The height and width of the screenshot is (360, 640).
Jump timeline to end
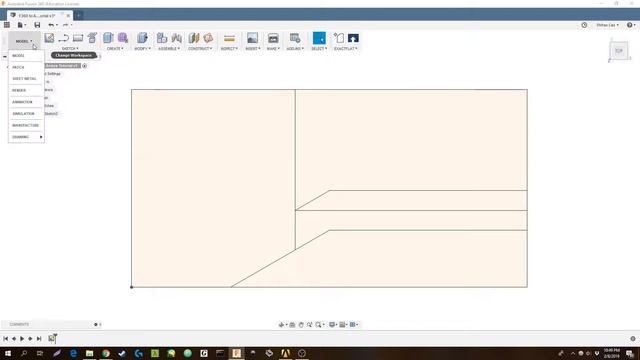pos(39,338)
